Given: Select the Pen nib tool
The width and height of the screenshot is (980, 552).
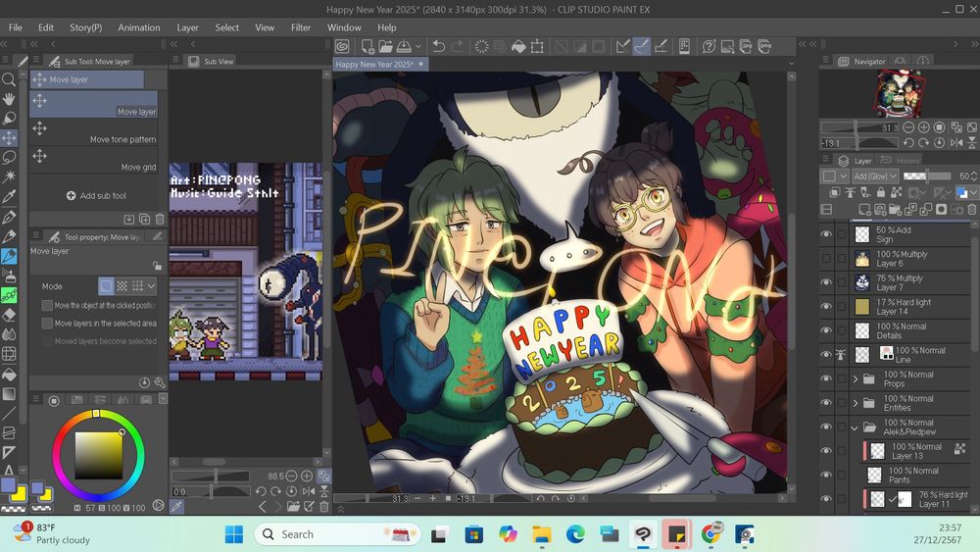Looking at the screenshot, I should click(9, 217).
